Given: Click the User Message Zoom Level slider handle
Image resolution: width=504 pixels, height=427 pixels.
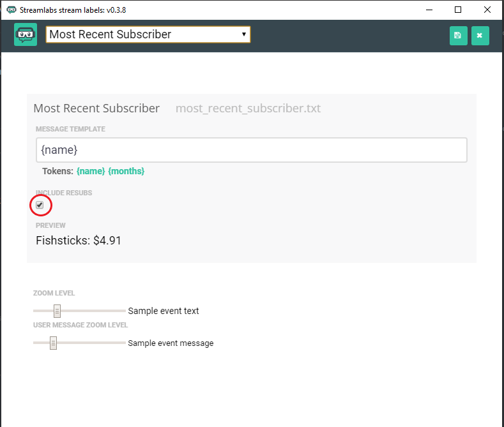Looking at the screenshot, I should click(54, 343).
